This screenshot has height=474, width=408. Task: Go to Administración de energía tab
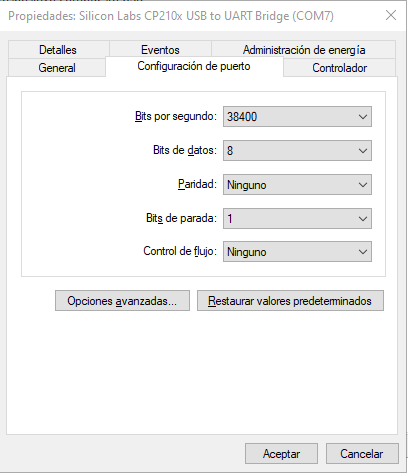(x=304, y=50)
